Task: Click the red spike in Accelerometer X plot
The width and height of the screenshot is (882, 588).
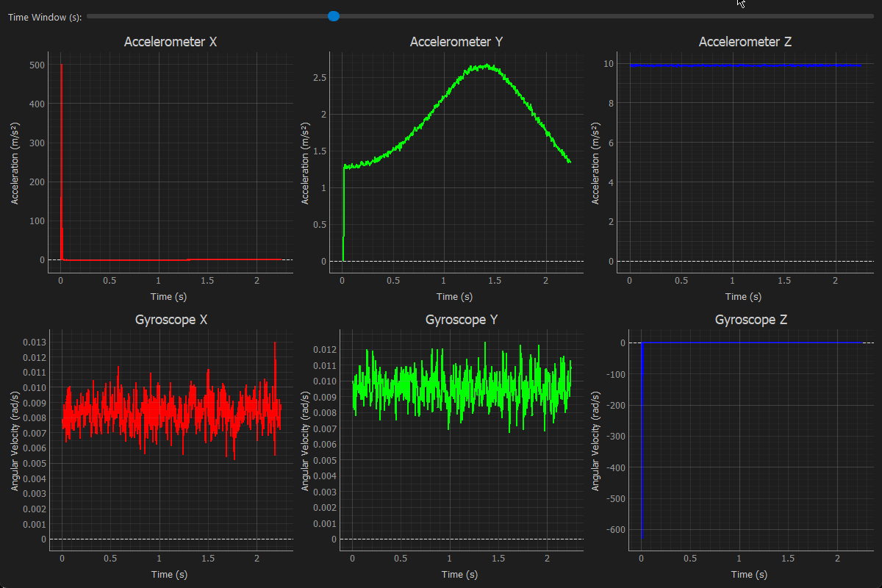Action: [60, 147]
